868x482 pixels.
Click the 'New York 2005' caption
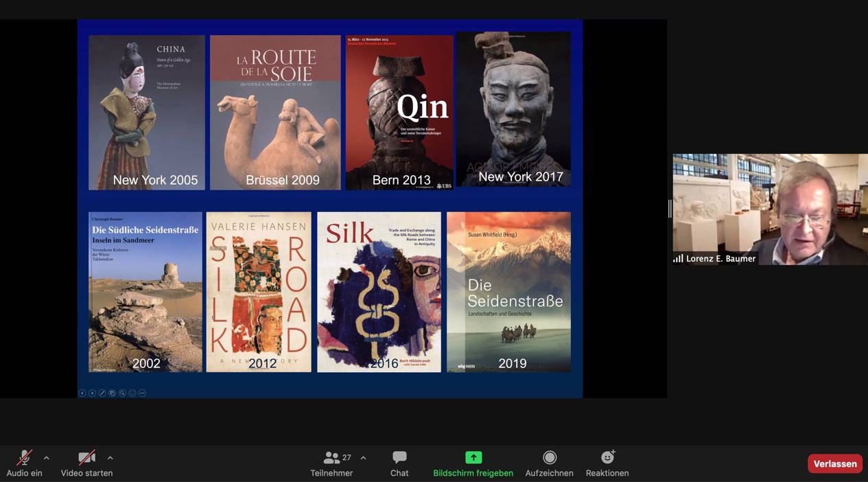tap(155, 180)
